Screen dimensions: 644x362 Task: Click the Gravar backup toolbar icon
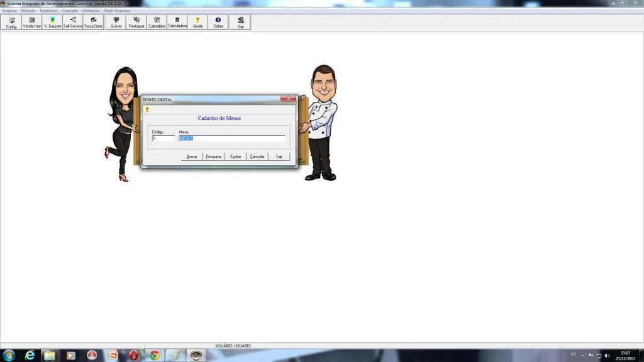click(x=116, y=23)
